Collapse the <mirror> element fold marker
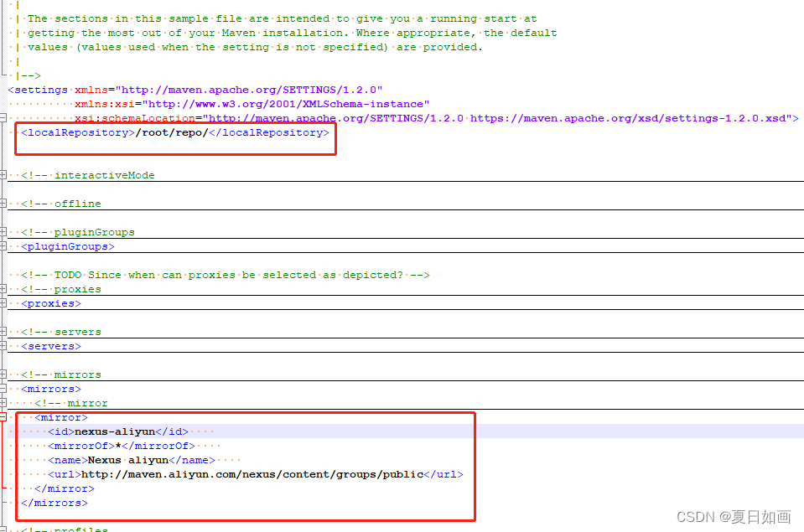This screenshot has height=532, width=804. 3,417
